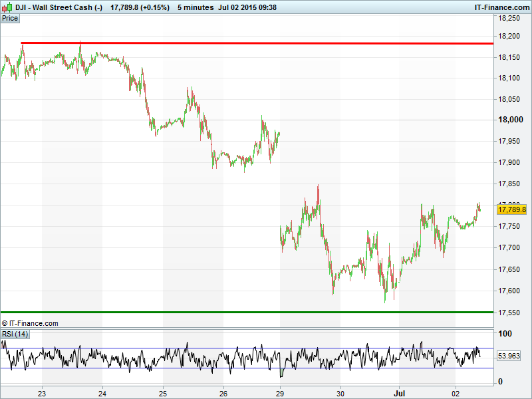The height and width of the screenshot is (399, 532).
Task: Open the RSI (14) indicator label
Action: 15,334
